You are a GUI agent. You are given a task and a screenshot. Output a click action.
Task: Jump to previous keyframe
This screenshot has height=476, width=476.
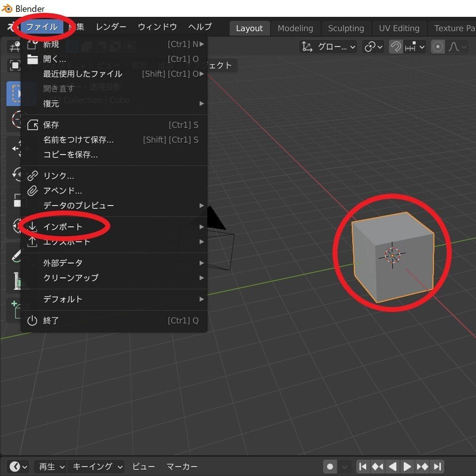click(x=378, y=466)
